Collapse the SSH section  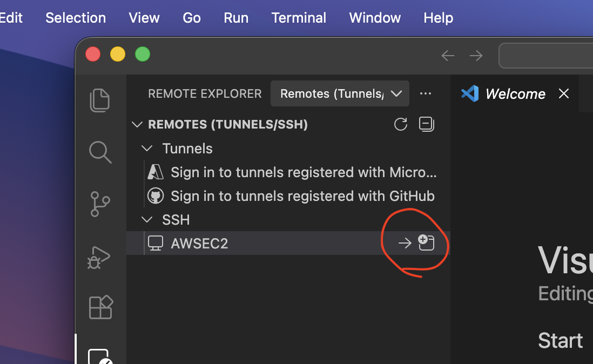click(146, 219)
